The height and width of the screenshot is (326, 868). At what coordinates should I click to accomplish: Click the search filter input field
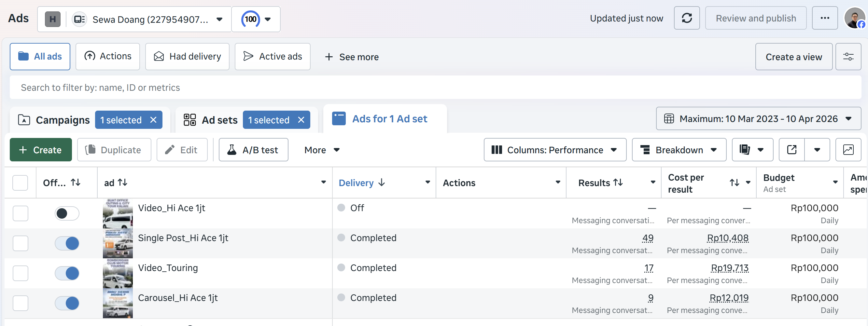tap(435, 88)
